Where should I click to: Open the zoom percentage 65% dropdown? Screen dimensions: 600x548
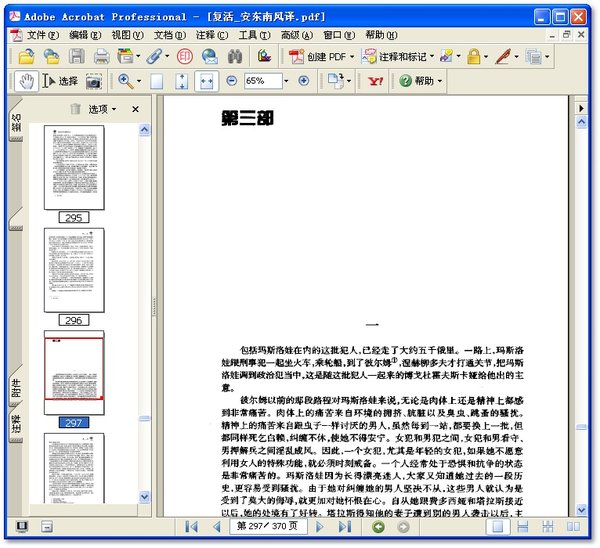point(289,81)
